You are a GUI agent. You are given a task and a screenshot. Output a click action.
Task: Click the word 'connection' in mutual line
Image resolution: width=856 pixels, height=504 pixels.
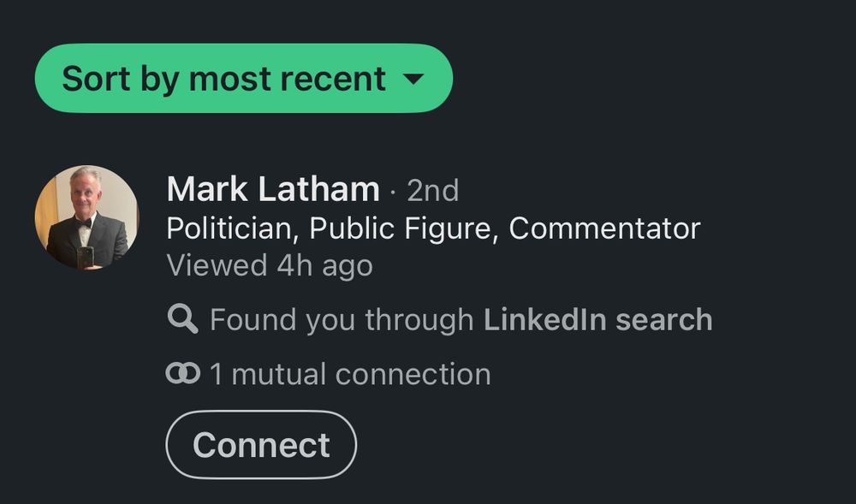[x=413, y=374]
